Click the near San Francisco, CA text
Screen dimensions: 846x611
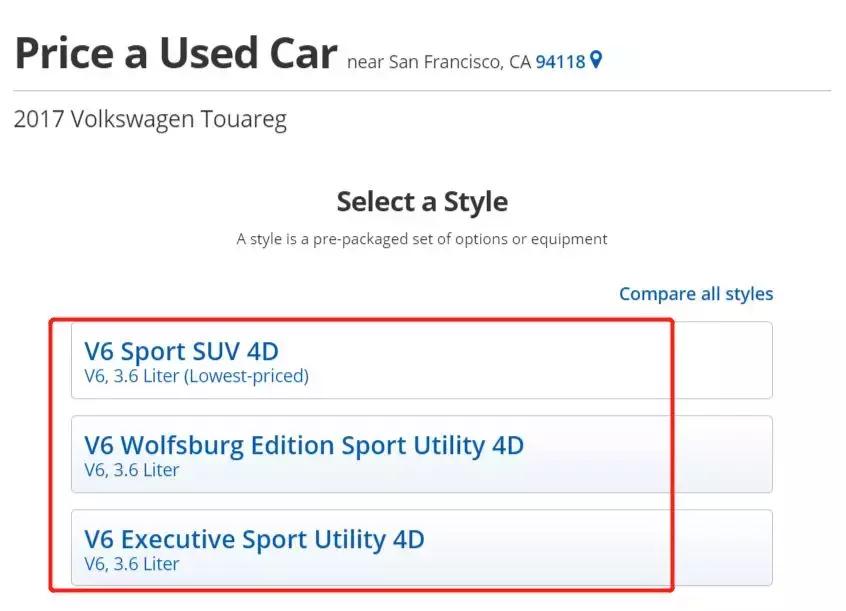(438, 61)
